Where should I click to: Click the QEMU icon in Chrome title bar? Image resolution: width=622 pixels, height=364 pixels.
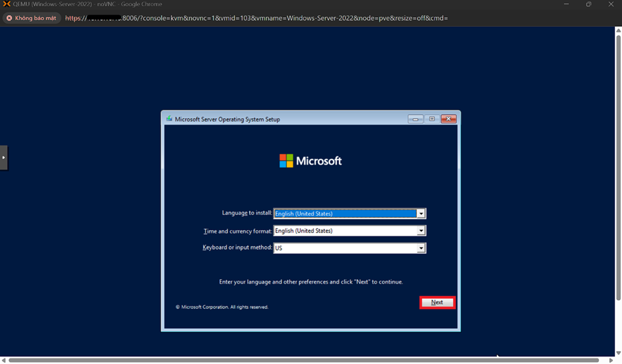(x=6, y=4)
